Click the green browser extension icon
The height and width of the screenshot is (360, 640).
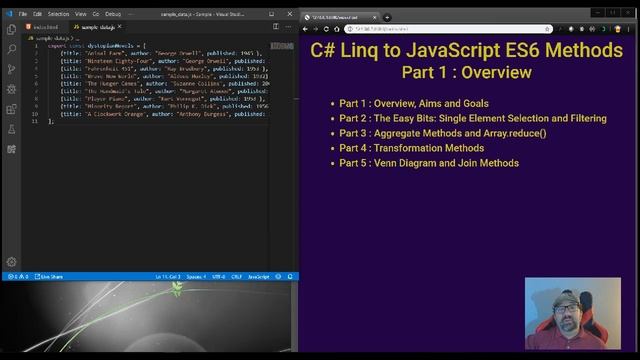click(603, 29)
